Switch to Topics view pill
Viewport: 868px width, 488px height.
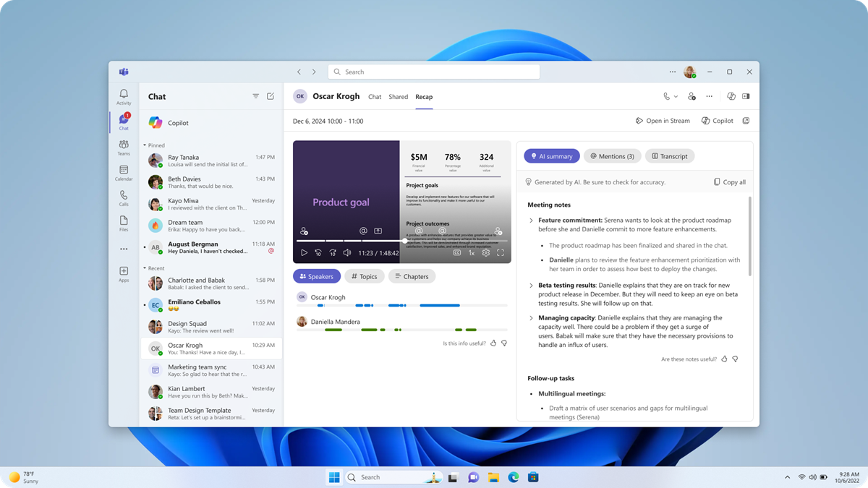pos(365,276)
